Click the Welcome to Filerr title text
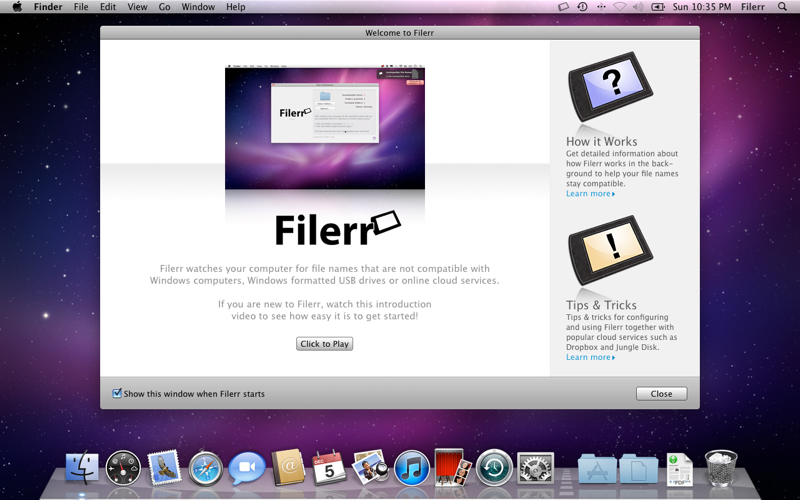Image resolution: width=800 pixels, height=500 pixels. coord(399,33)
